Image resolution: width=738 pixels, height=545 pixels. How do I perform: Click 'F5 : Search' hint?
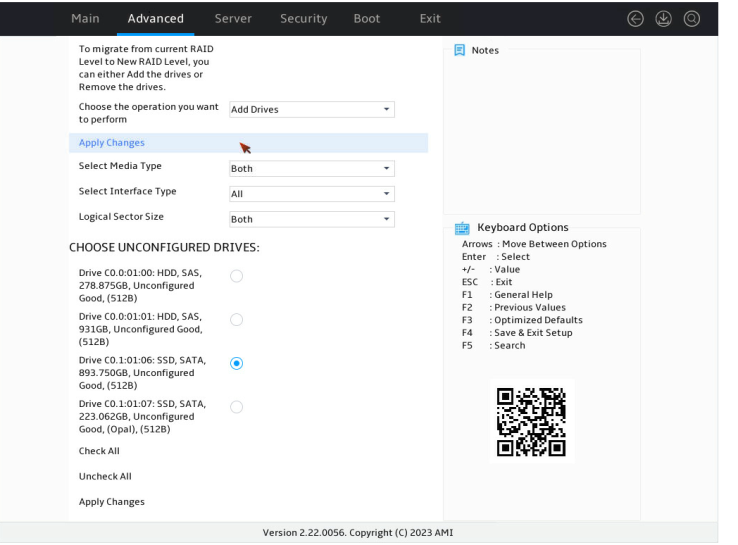point(493,345)
